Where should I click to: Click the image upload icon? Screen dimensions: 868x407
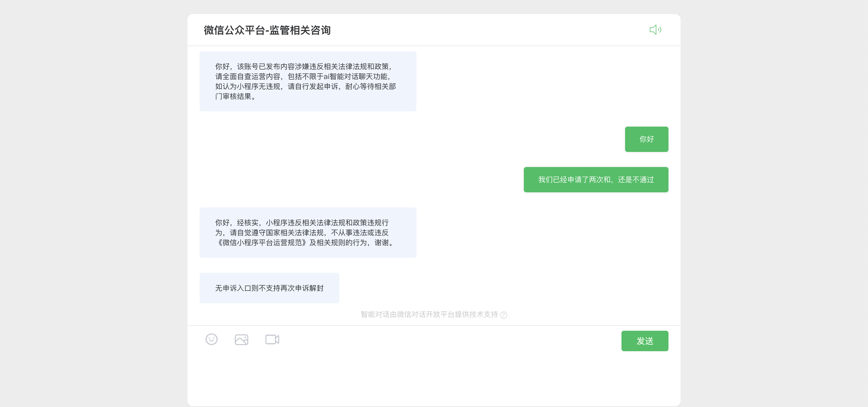tap(241, 339)
